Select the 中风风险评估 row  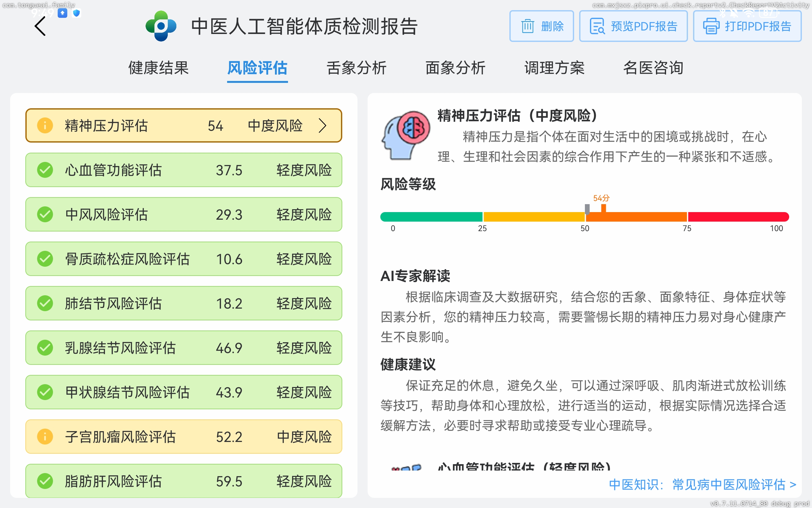(x=184, y=214)
